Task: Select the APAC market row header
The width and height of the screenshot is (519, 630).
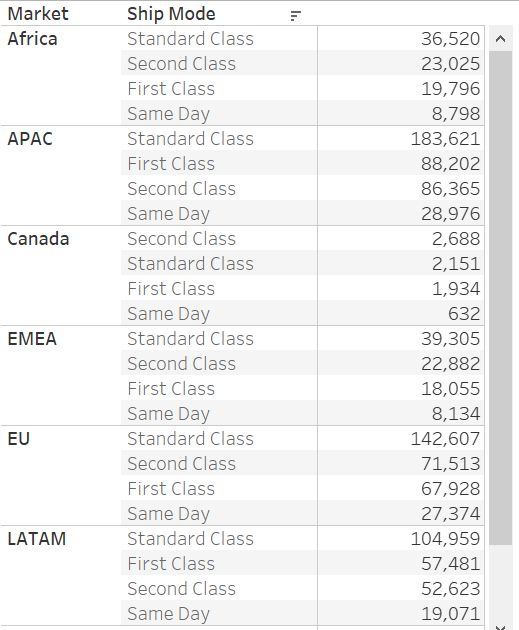Action: point(30,139)
